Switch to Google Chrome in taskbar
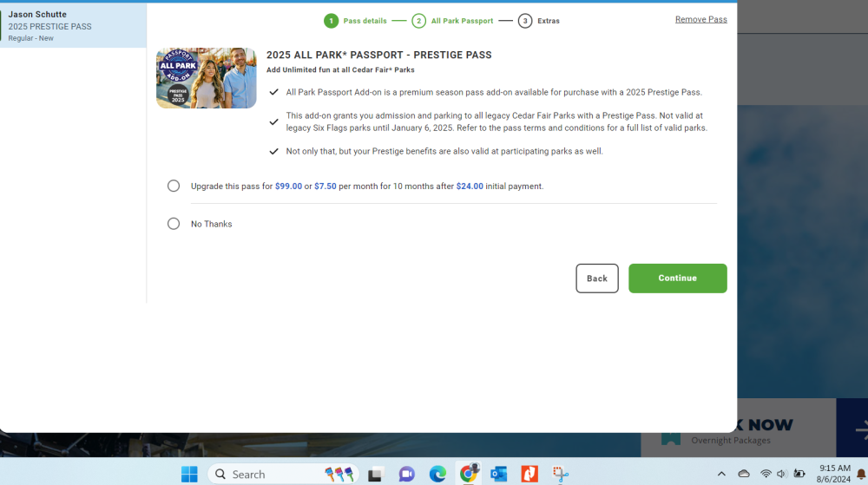Viewport: 868px width, 485px height. (469, 474)
